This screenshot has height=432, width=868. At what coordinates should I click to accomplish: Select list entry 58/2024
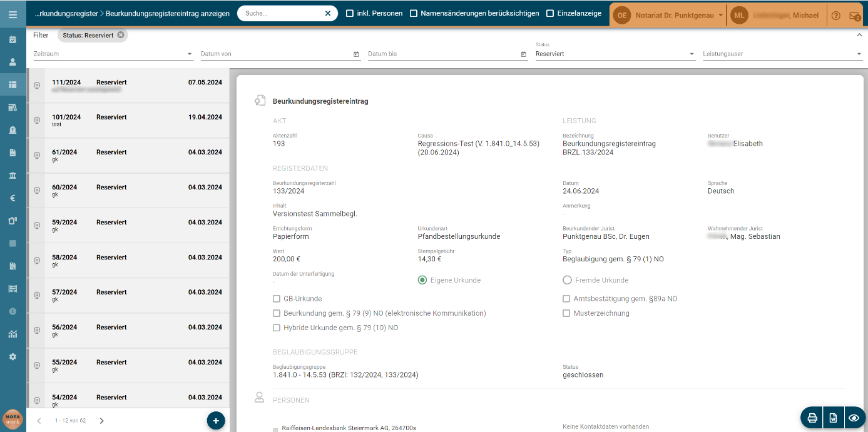128,261
